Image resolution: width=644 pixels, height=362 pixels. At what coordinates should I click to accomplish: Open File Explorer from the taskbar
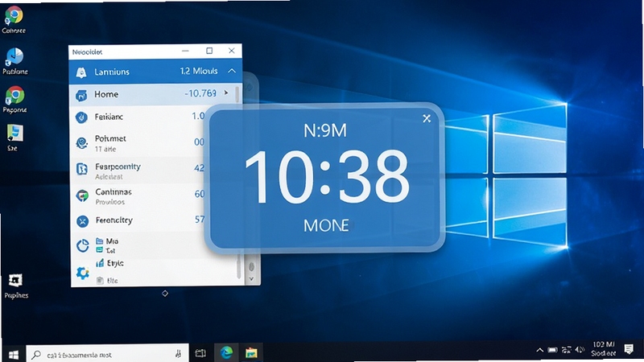click(x=251, y=352)
